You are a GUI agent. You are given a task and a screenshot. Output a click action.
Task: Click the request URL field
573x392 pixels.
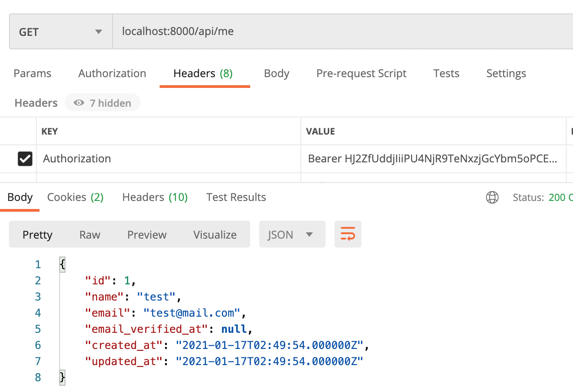coord(224,31)
